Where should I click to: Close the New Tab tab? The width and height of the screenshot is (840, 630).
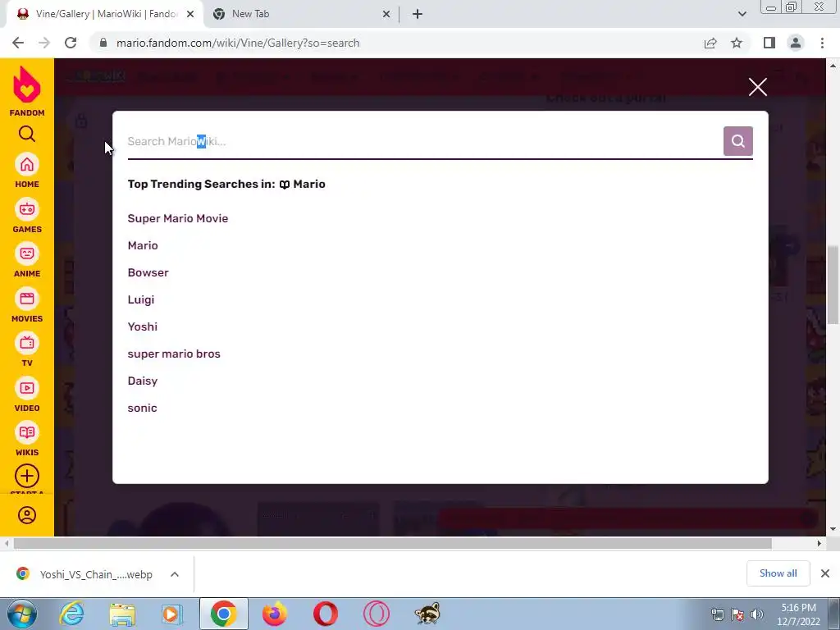point(386,15)
